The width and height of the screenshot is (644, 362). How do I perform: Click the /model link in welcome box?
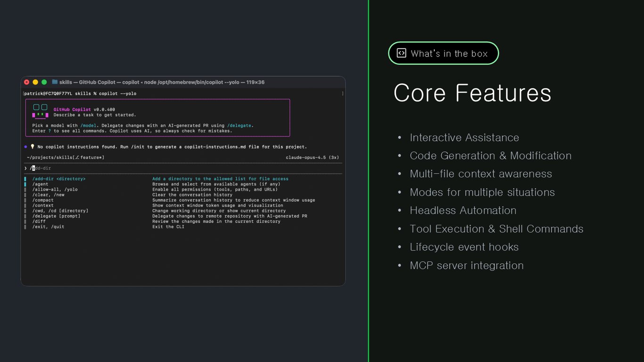[x=88, y=126]
